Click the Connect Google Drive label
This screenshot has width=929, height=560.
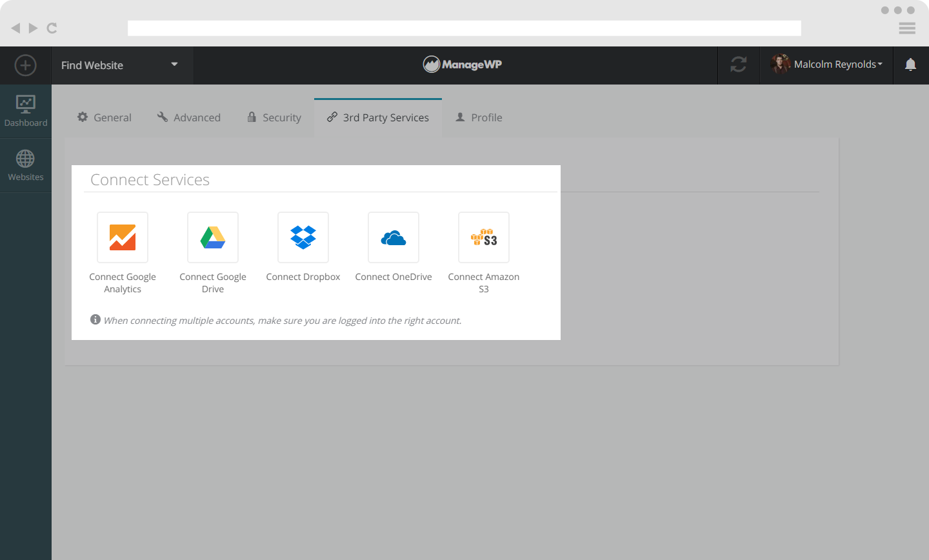tap(213, 283)
